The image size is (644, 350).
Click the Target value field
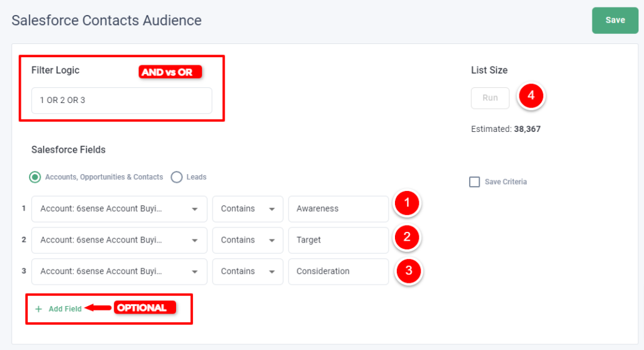click(338, 240)
